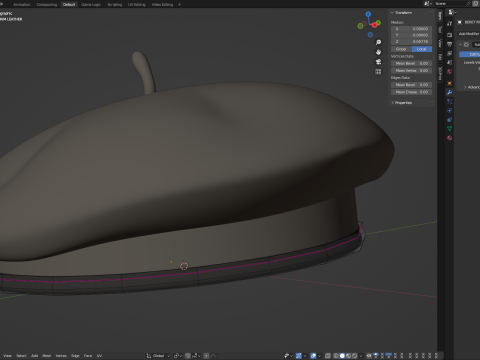480x360 pixels.
Task: Set median coordinates to Local
Action: [x=422, y=49]
